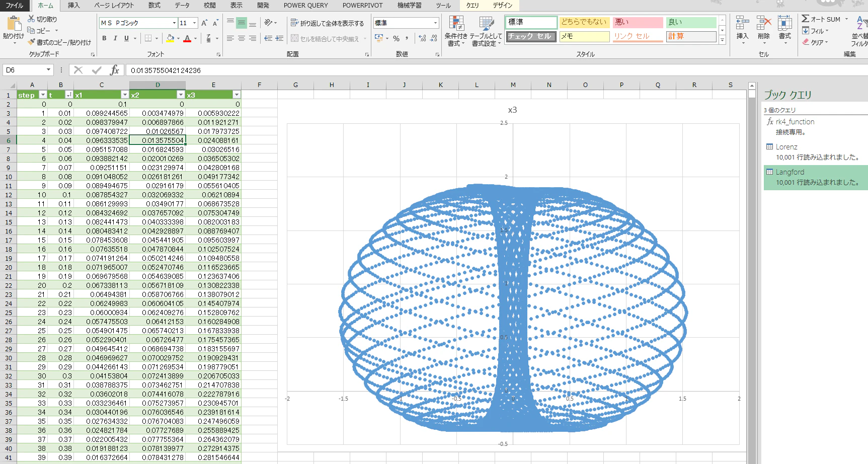
Task: Apply red font color with the A icon
Action: click(x=187, y=38)
